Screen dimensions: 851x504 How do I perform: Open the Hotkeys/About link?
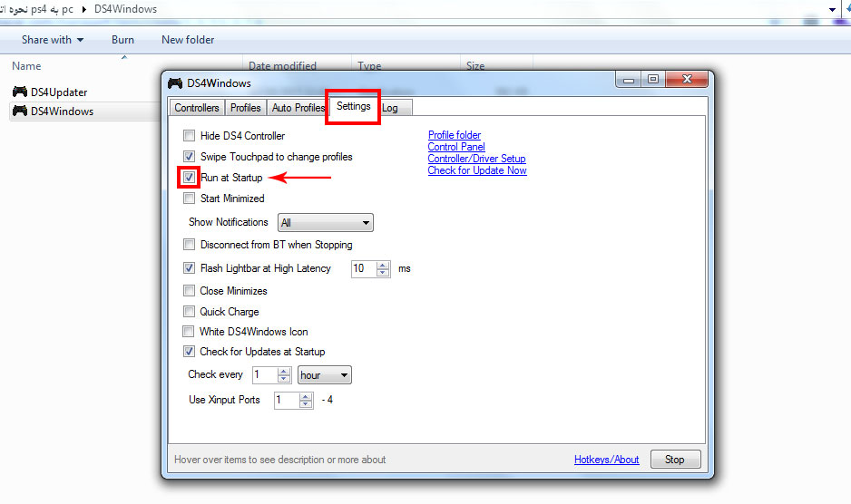606,460
